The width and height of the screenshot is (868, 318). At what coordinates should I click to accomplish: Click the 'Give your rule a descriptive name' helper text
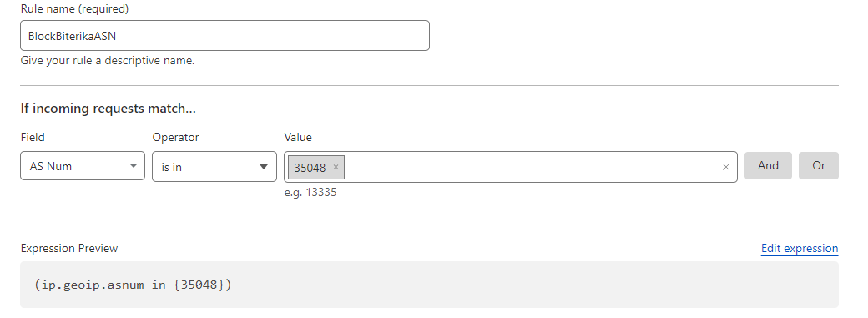pos(108,60)
